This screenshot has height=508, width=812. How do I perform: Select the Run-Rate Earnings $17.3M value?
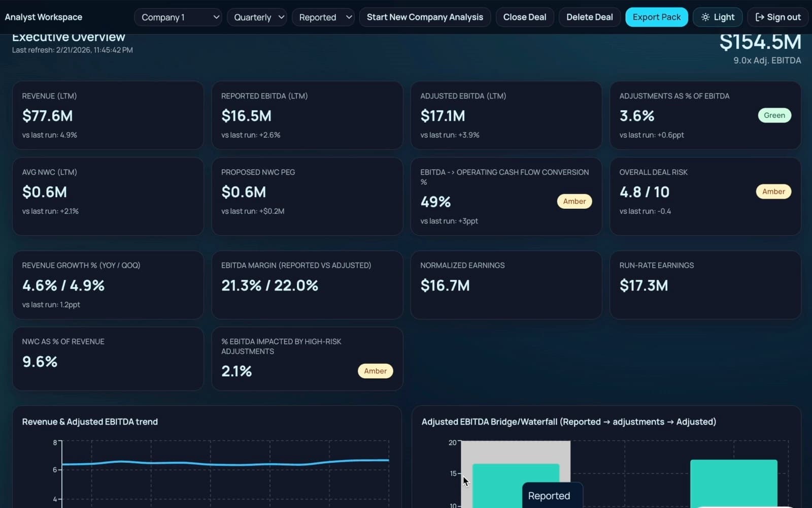coord(644,285)
